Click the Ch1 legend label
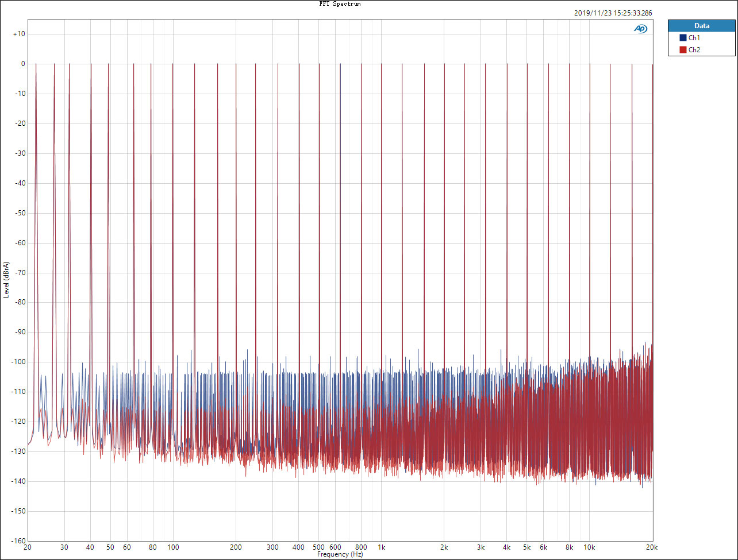This screenshot has height=560, width=738. (x=694, y=38)
